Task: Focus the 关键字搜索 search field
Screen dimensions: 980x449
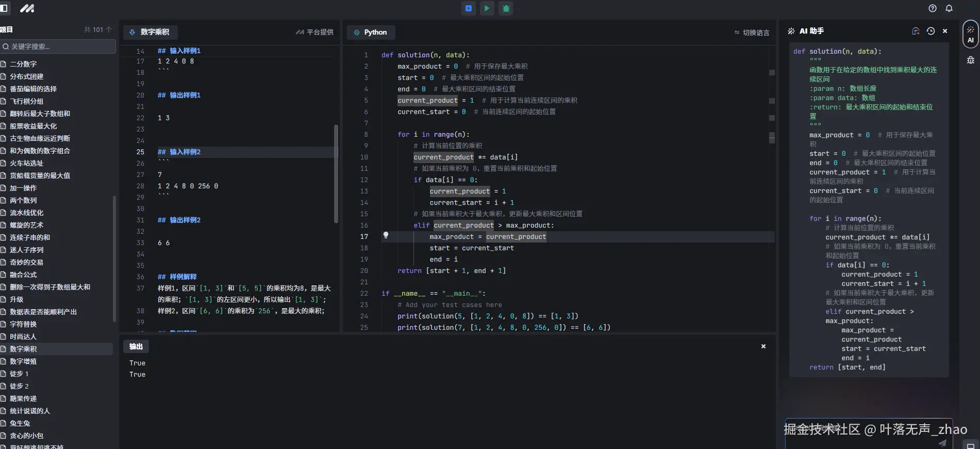Action: (58, 46)
